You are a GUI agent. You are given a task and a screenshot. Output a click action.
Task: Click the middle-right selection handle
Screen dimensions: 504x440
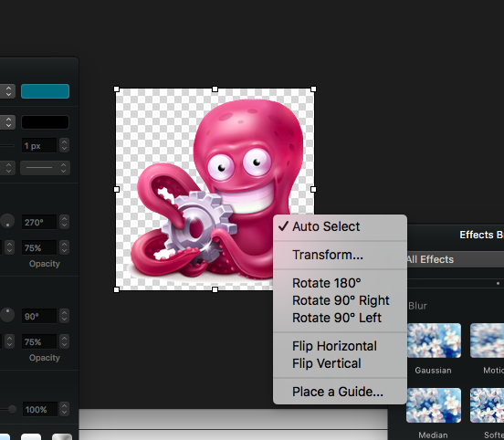[x=313, y=189]
